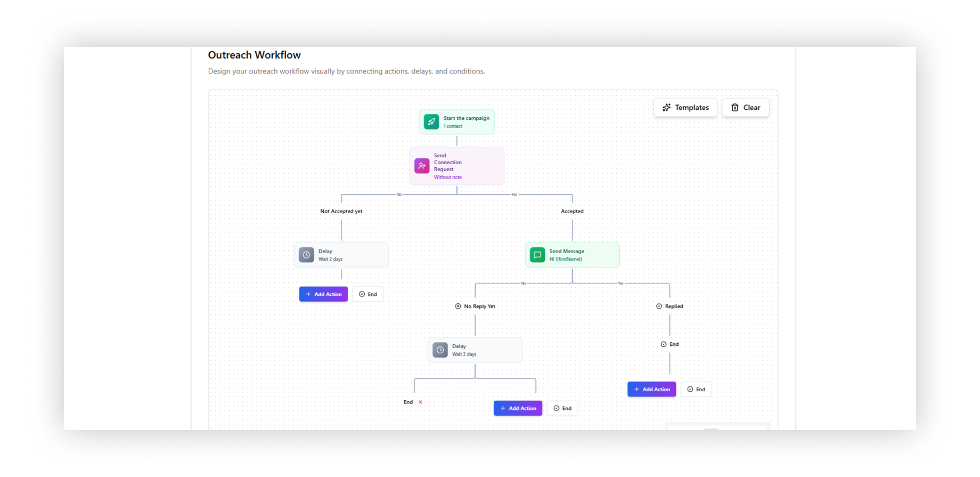Click the circle icon next to Replied
This screenshot has height=477, width=980.
coord(659,306)
